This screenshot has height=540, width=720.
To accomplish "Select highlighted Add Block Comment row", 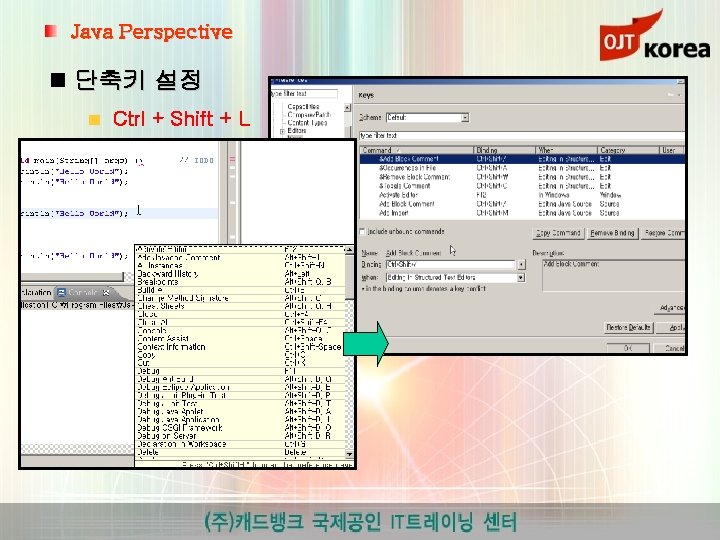I will 522,159.
